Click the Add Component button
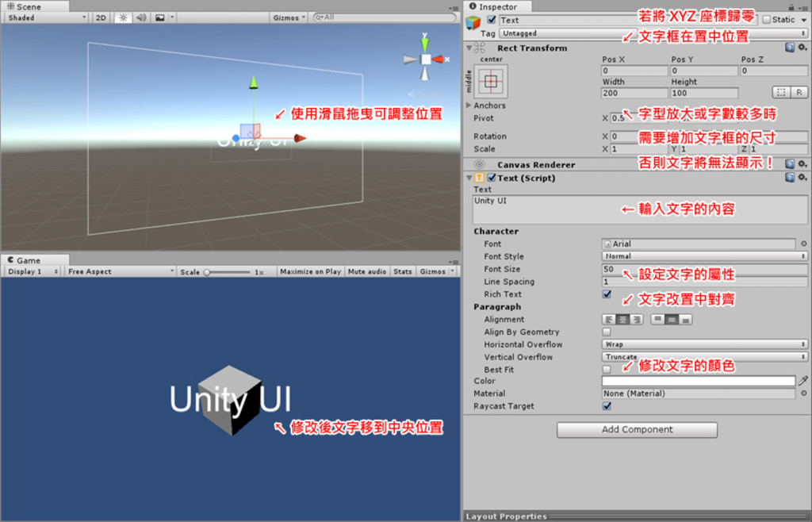812x522 pixels. (x=637, y=429)
